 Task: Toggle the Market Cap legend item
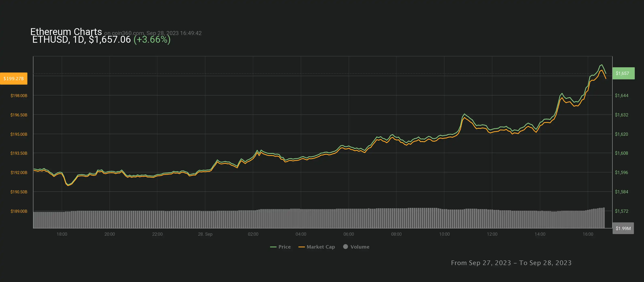point(317,247)
